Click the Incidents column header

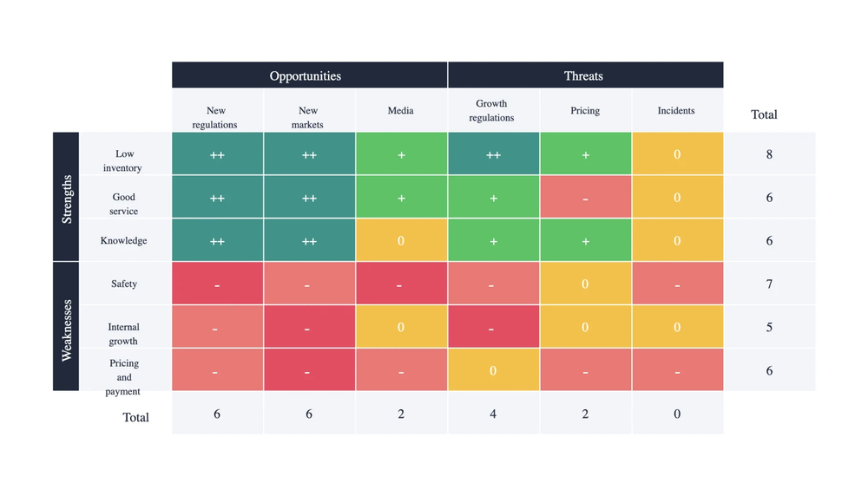pyautogui.click(x=676, y=111)
